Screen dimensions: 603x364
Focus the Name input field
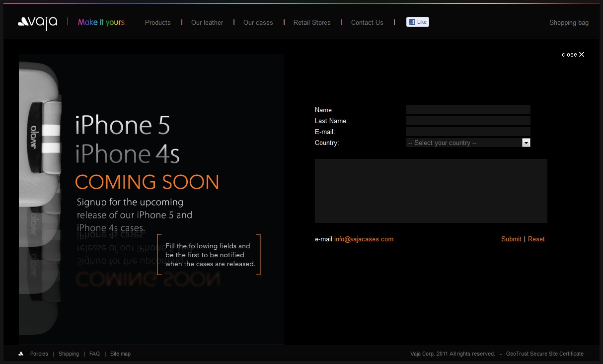(468, 110)
